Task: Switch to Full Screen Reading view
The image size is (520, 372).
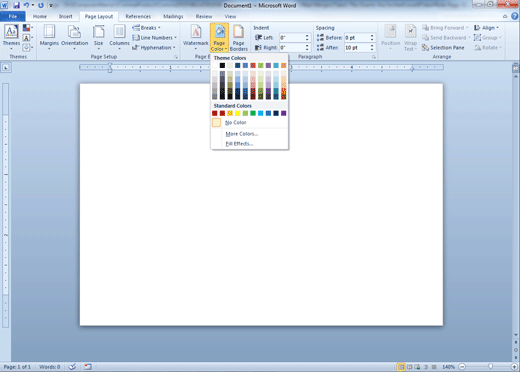Action: (x=409, y=367)
